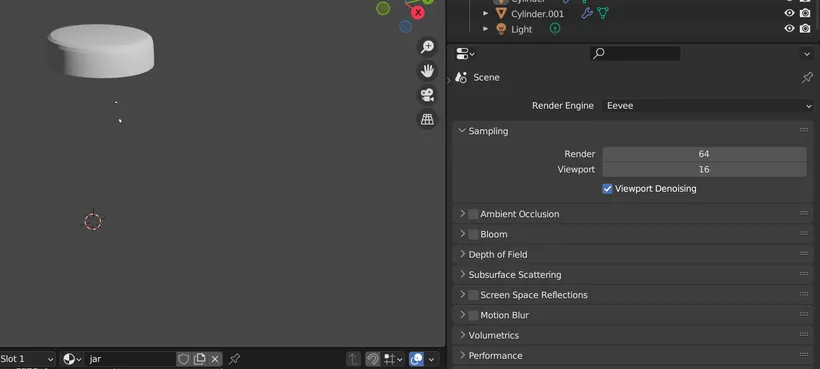820x369 pixels.
Task: Disable Light in renders via camera icon
Action: pyautogui.click(x=805, y=29)
